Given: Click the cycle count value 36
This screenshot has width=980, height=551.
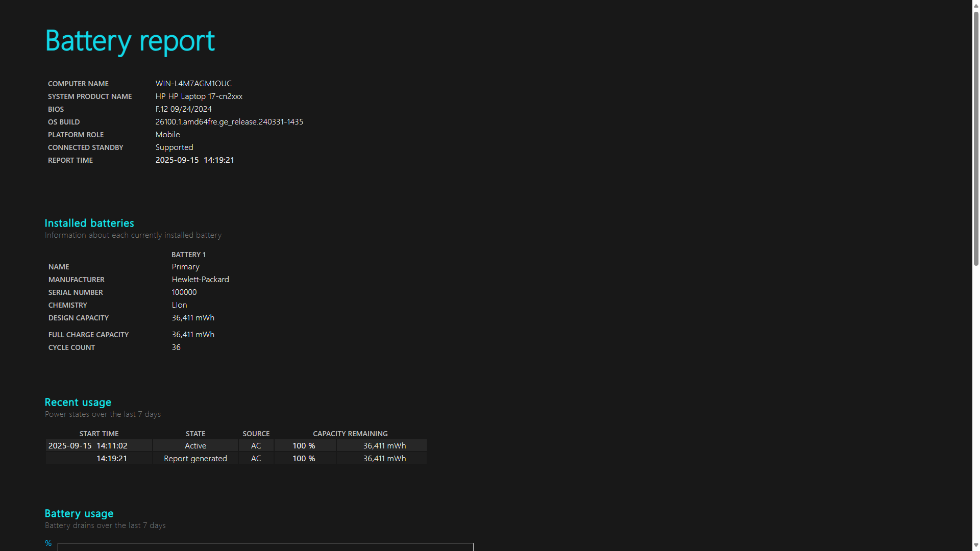Looking at the screenshot, I should click(176, 347).
